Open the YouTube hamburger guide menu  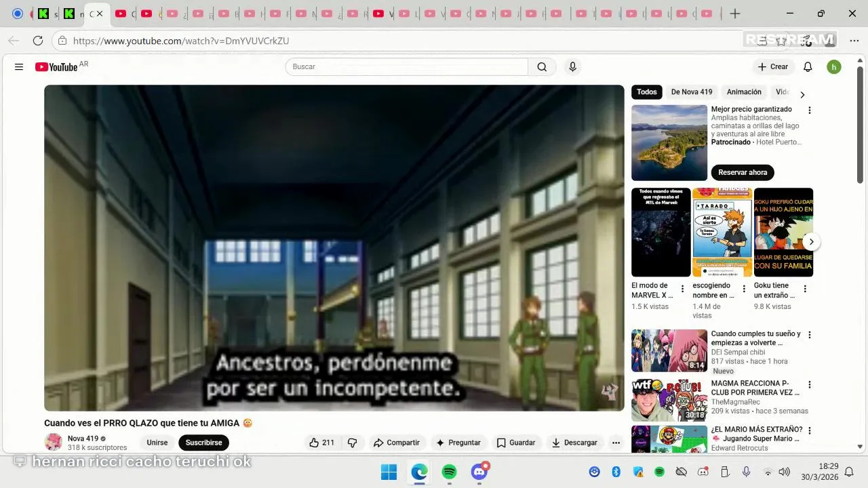point(19,67)
